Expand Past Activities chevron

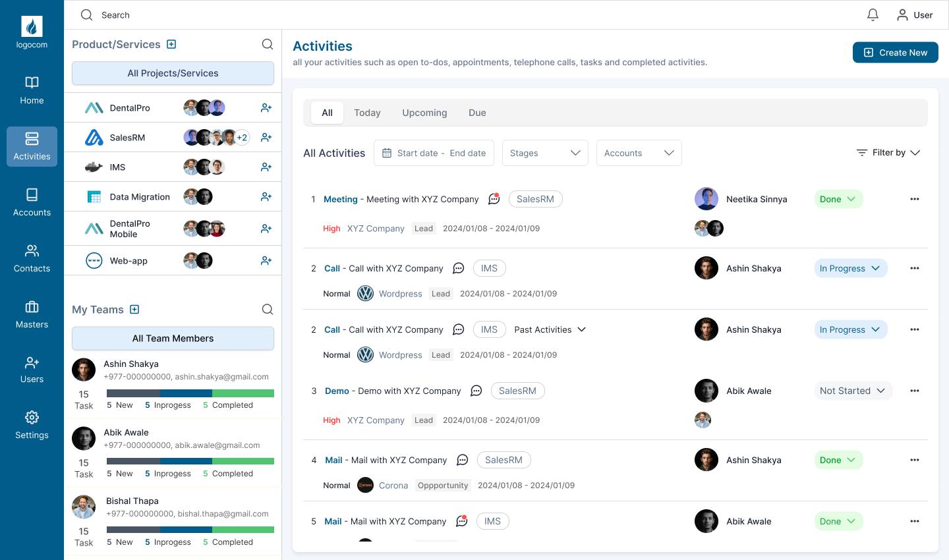(581, 329)
